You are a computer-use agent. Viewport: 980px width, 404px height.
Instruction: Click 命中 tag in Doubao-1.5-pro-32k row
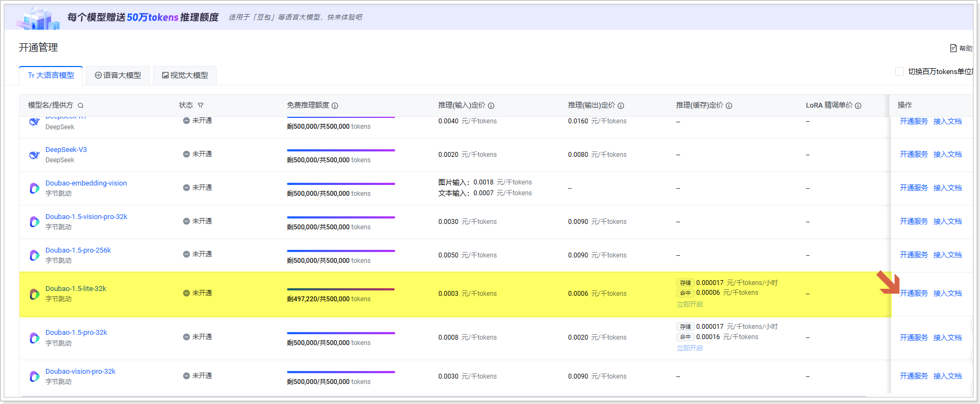point(685,337)
